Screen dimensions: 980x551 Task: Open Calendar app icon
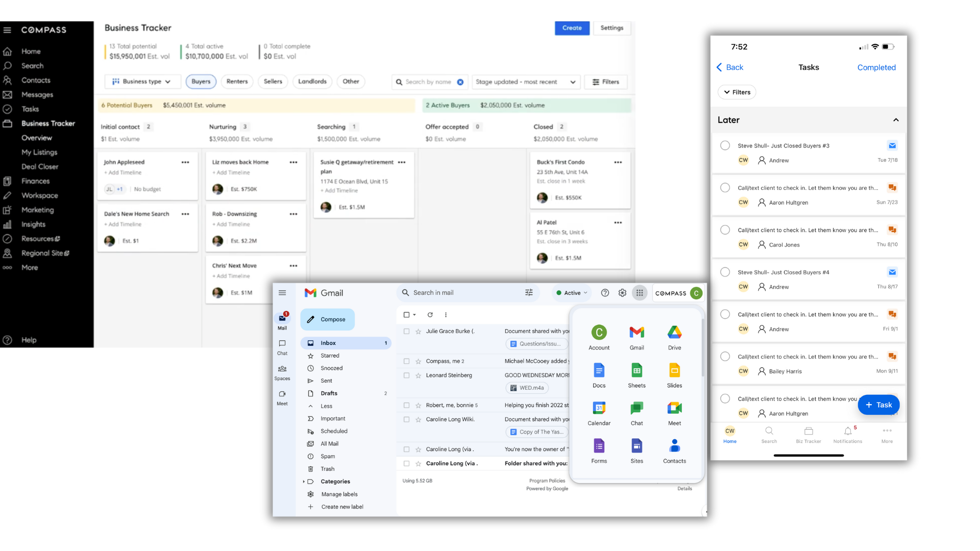click(599, 409)
